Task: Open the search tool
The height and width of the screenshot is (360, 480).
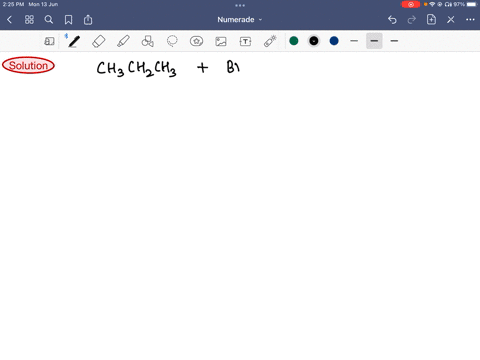Action: (x=49, y=20)
